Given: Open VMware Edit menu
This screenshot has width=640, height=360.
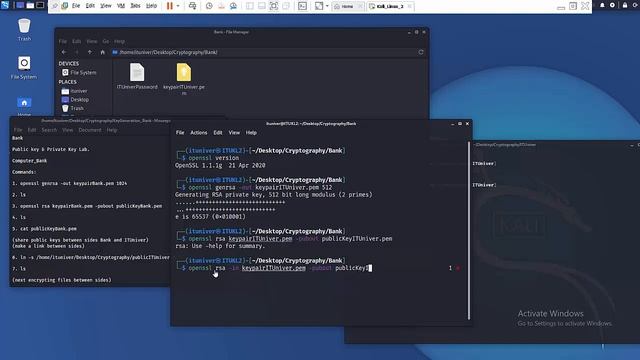Looking at the screenshot, I should [90, 6].
